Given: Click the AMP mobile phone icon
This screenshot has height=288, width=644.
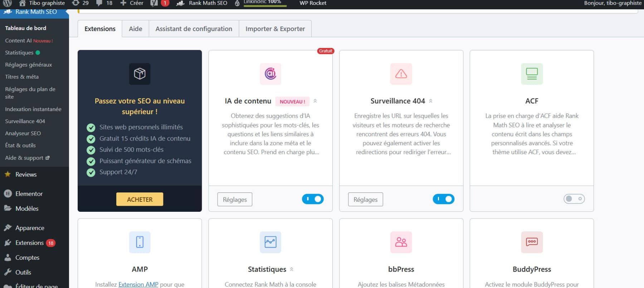Looking at the screenshot, I should tap(140, 242).
